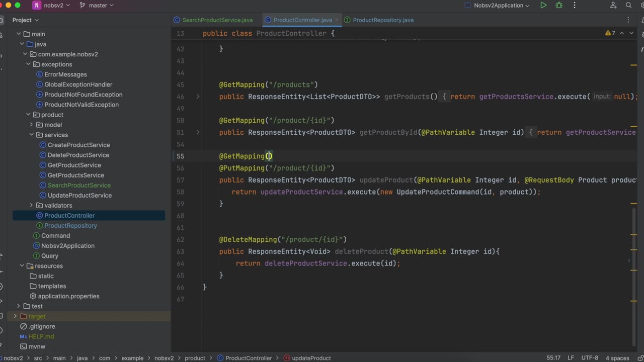Expand the model package chevron
This screenshot has width=644, height=362.
point(31,125)
